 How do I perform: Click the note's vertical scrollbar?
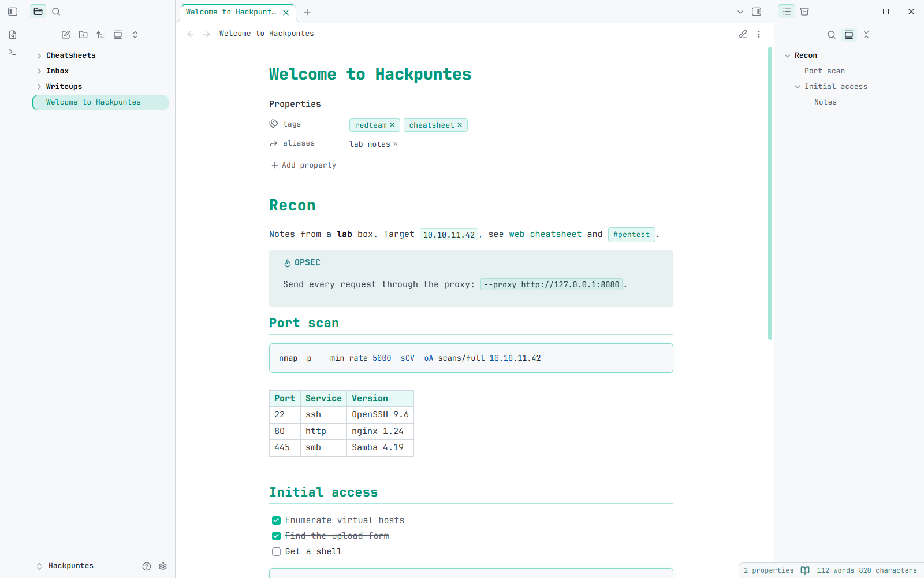(770, 194)
